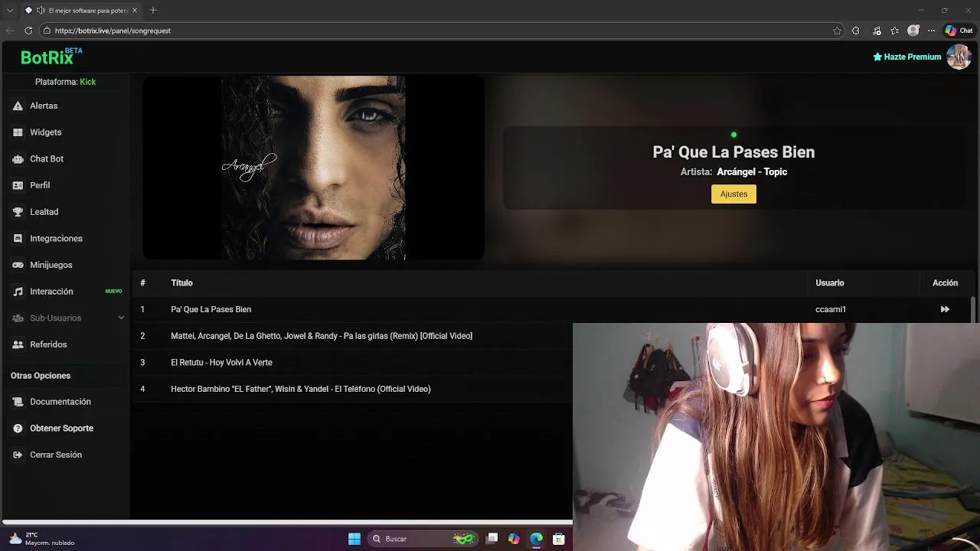Expand the tab search dropdown arrow
The height and width of the screenshot is (551, 980).
(x=10, y=11)
